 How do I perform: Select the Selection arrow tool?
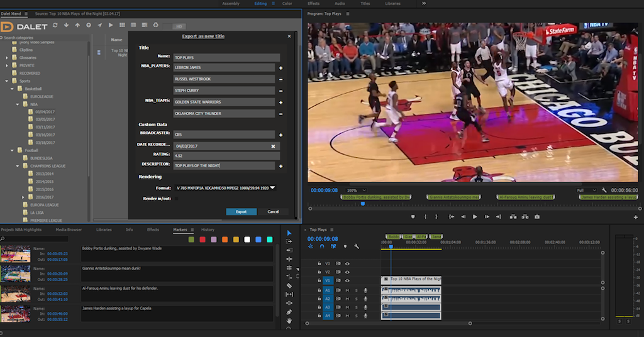(x=289, y=233)
